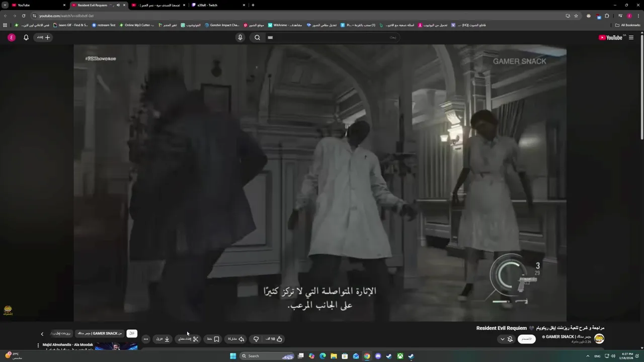Image resolution: width=644 pixels, height=362 pixels.
Task: Show hidden system tray icons
Action: coord(588,356)
